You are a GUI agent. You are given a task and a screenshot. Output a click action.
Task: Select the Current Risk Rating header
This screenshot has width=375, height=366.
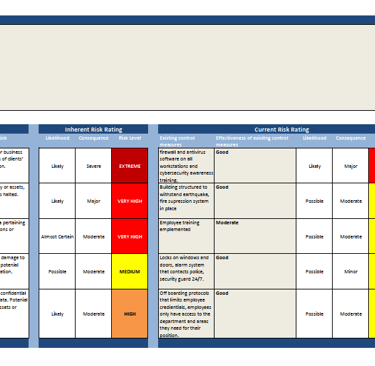coord(282,129)
